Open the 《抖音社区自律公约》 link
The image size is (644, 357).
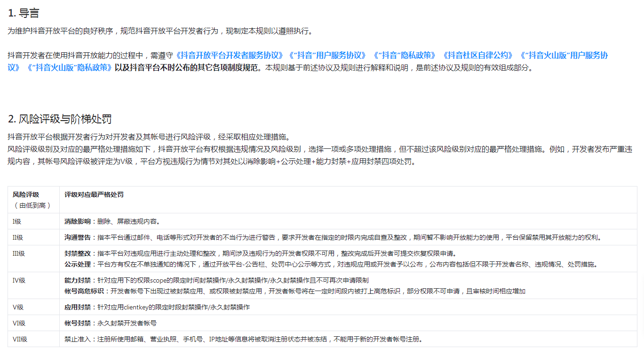click(477, 56)
